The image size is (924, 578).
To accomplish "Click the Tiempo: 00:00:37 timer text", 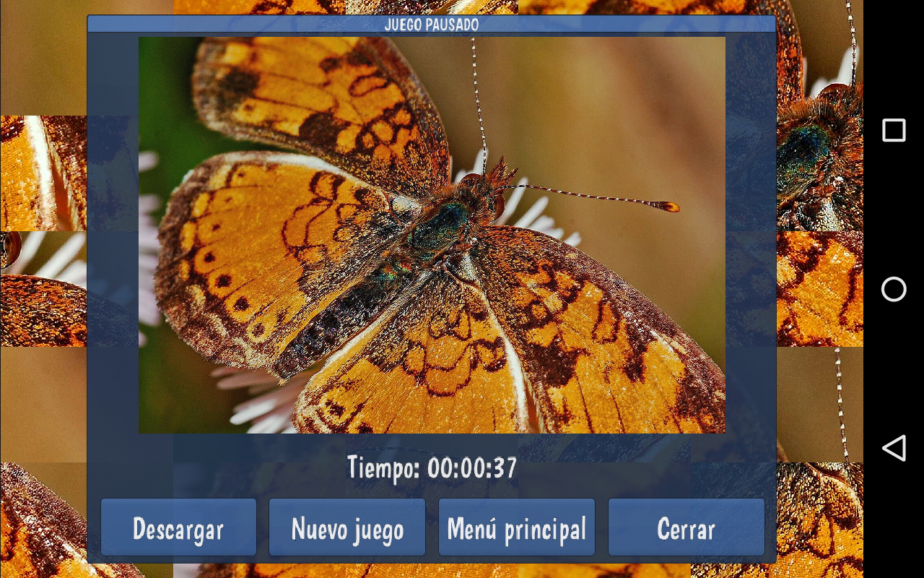I will tap(432, 467).
